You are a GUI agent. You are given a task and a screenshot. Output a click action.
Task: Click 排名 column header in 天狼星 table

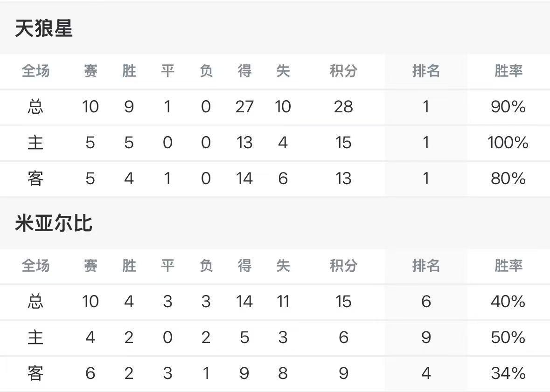[426, 71]
